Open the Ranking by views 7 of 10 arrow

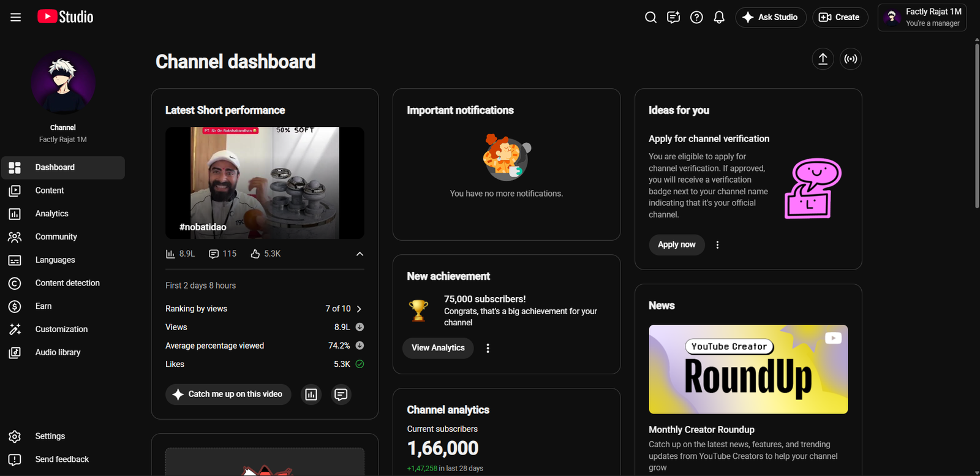tap(359, 309)
